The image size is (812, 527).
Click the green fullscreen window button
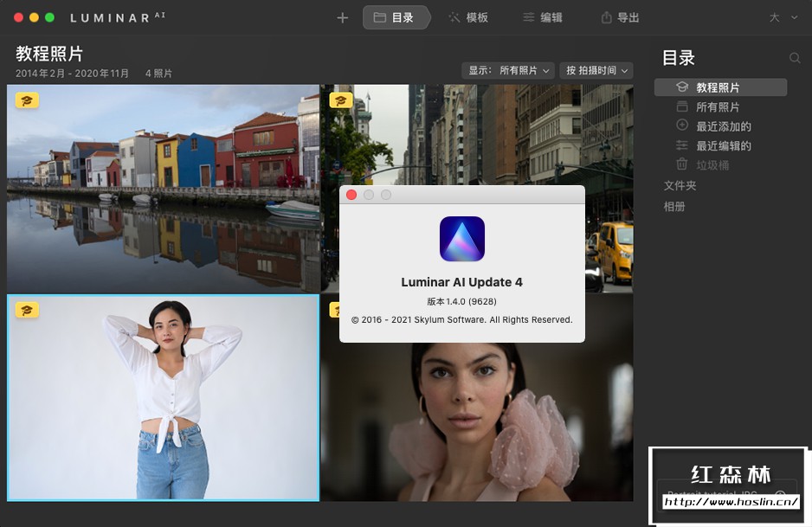pos(49,17)
